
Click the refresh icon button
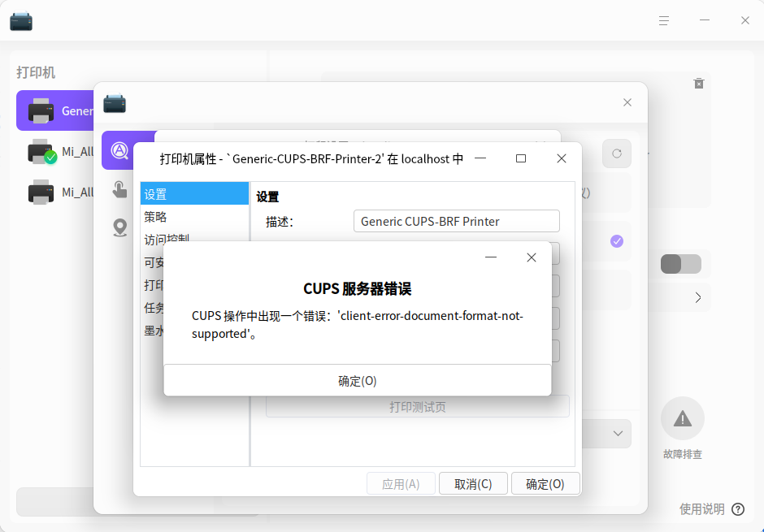click(617, 154)
